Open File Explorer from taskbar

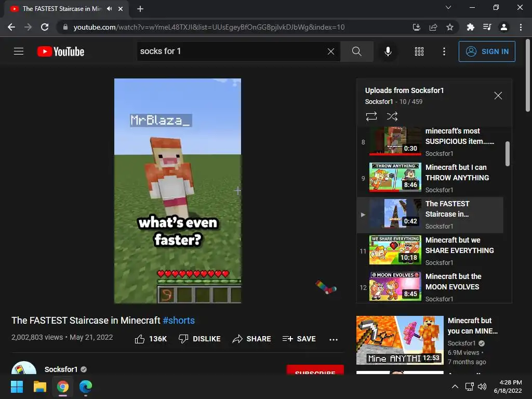click(39, 387)
